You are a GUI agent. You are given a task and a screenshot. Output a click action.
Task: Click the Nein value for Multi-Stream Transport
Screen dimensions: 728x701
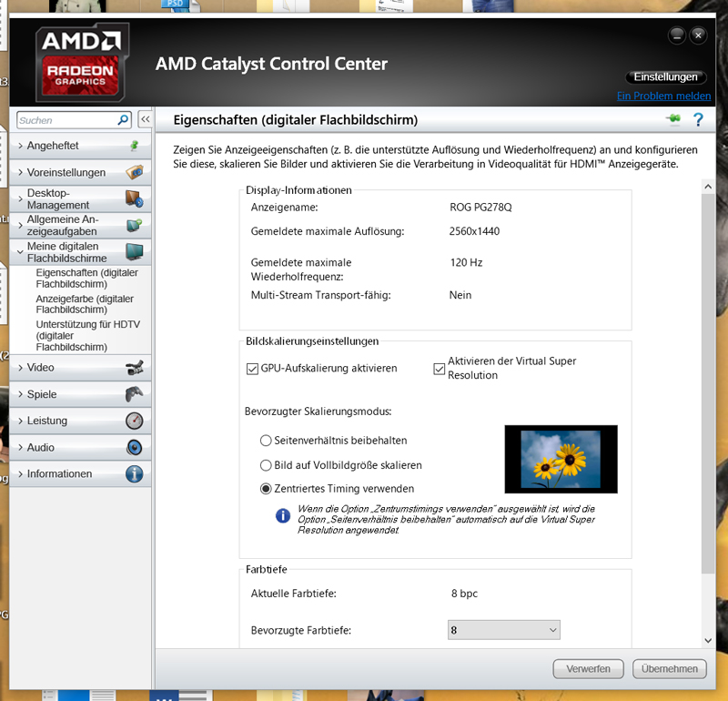460,295
